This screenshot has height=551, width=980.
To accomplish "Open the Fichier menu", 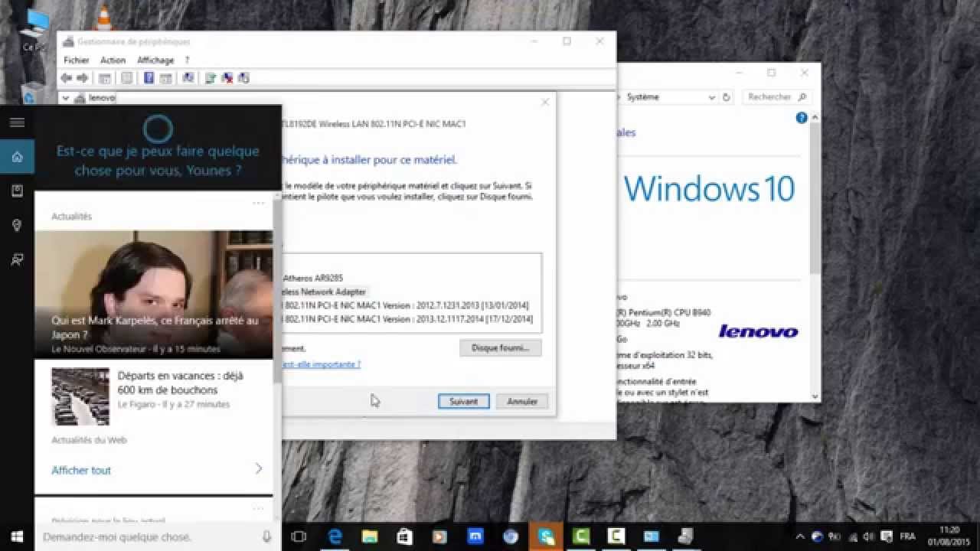I will point(76,60).
